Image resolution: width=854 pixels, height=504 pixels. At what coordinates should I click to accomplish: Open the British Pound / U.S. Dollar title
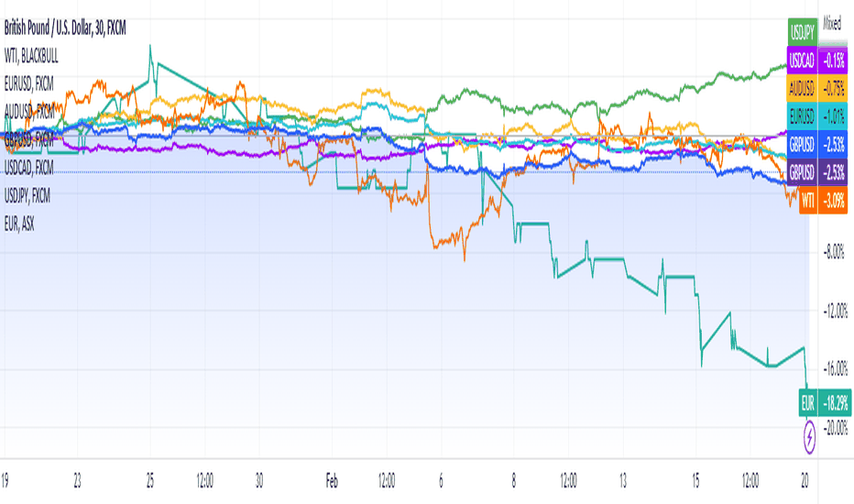tap(65, 27)
